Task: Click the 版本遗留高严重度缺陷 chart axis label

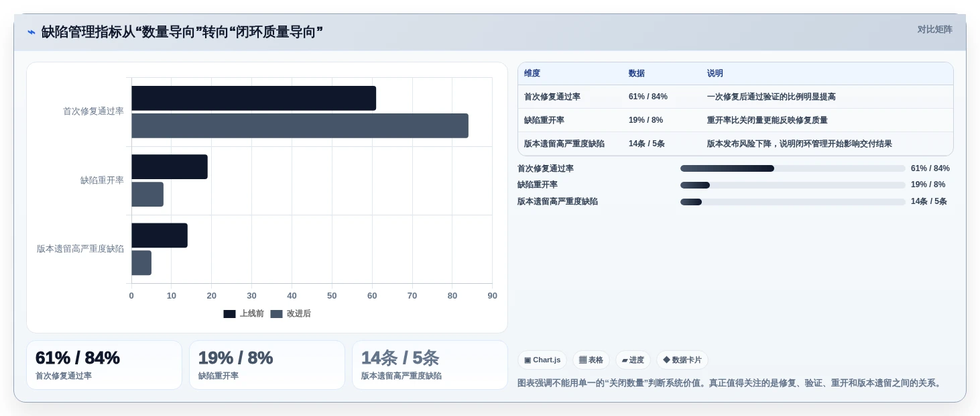Action: click(80, 249)
